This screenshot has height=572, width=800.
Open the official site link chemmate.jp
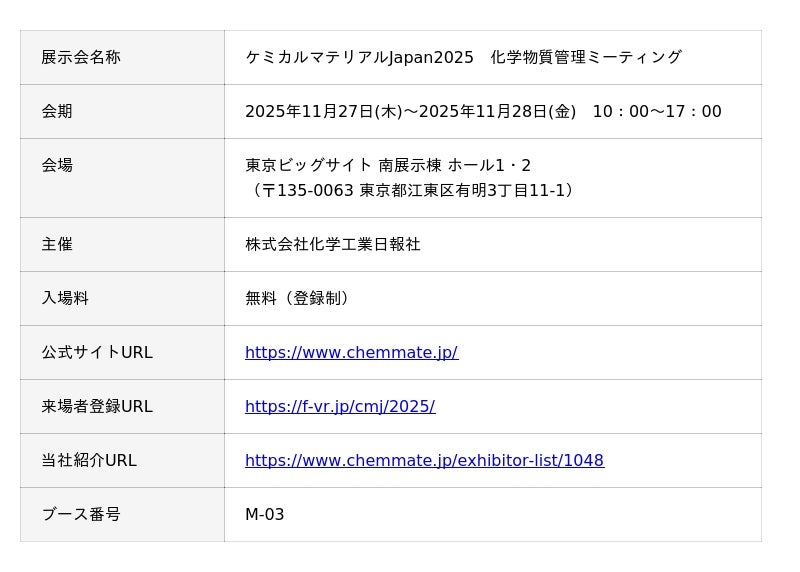pos(351,352)
